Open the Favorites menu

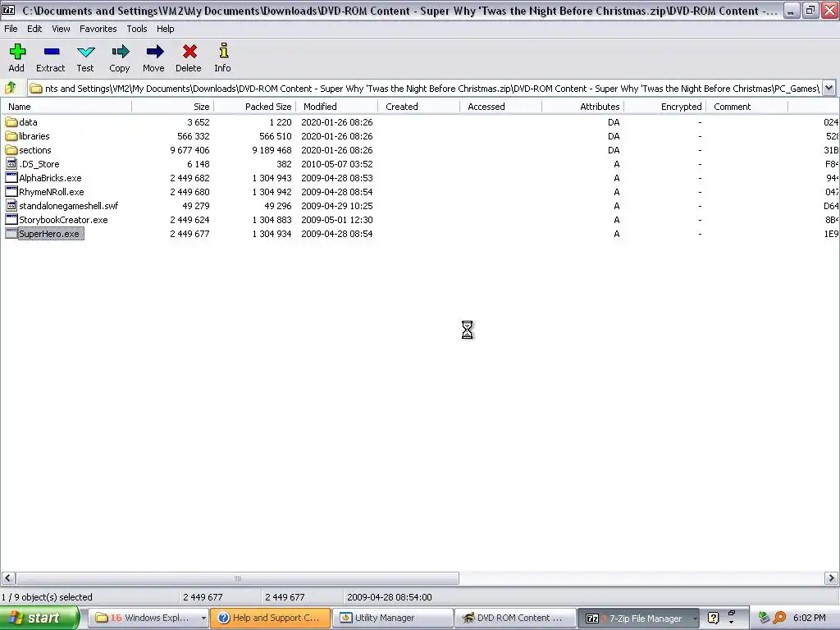point(98,29)
